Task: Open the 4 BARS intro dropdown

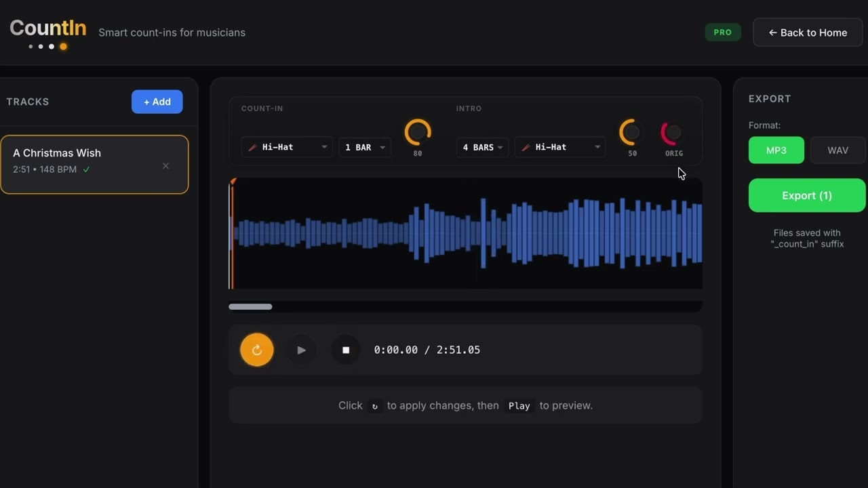Action: tap(482, 147)
